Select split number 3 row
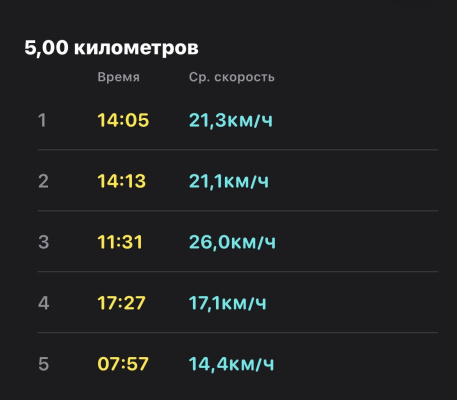Image resolution: width=457 pixels, height=400 pixels. pyautogui.click(x=238, y=242)
